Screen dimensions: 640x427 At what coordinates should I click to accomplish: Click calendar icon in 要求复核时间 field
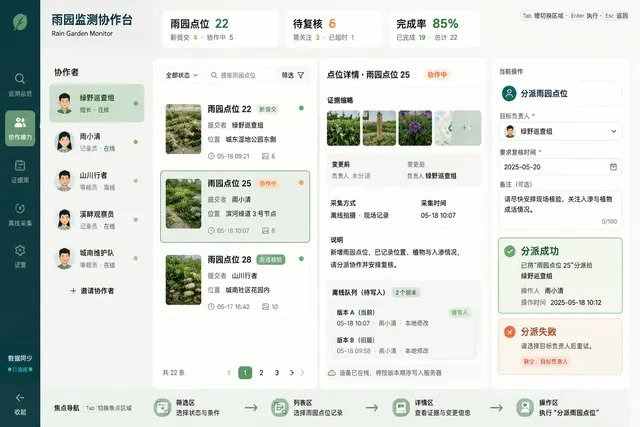coord(613,167)
